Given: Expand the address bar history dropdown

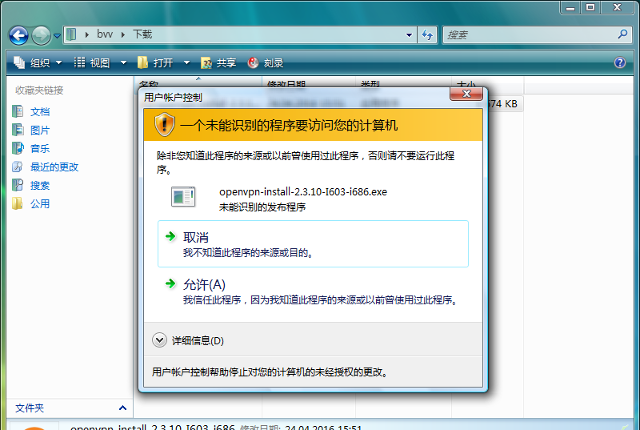Looking at the screenshot, I should click(409, 35).
